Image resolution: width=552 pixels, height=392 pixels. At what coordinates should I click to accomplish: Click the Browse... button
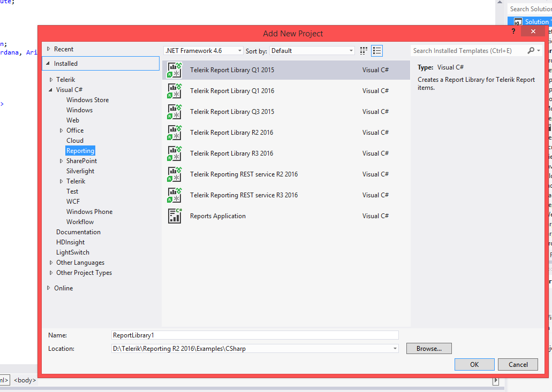429,348
